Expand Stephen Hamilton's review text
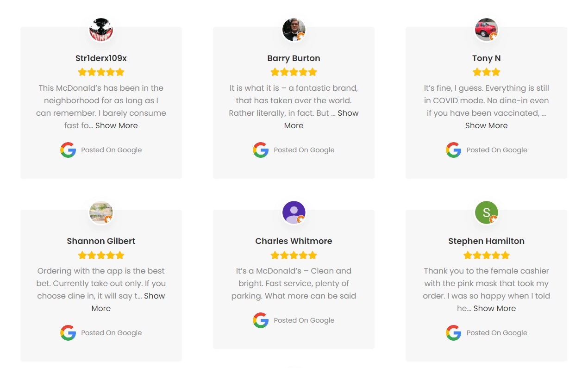588x368 pixels. [x=494, y=308]
